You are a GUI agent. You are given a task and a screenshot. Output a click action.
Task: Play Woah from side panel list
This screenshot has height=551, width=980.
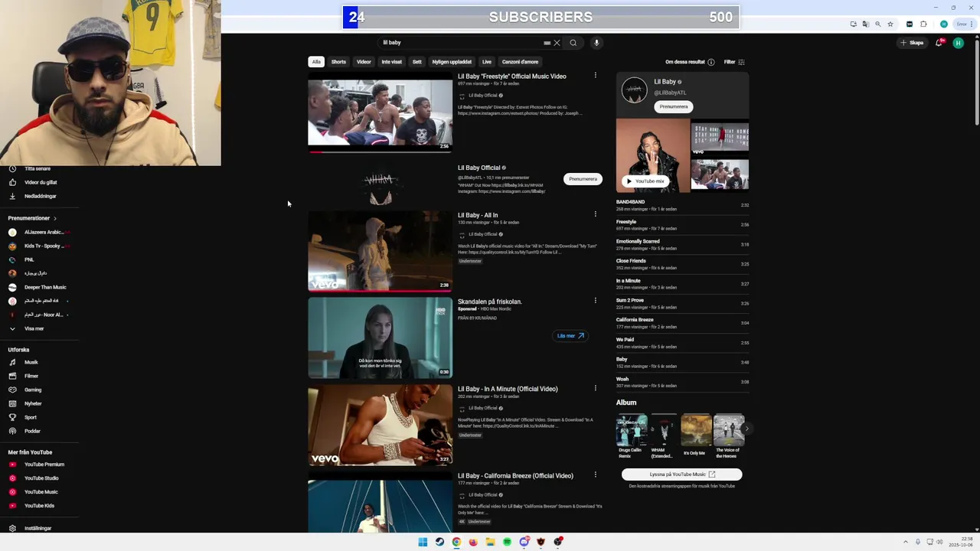coord(682,382)
